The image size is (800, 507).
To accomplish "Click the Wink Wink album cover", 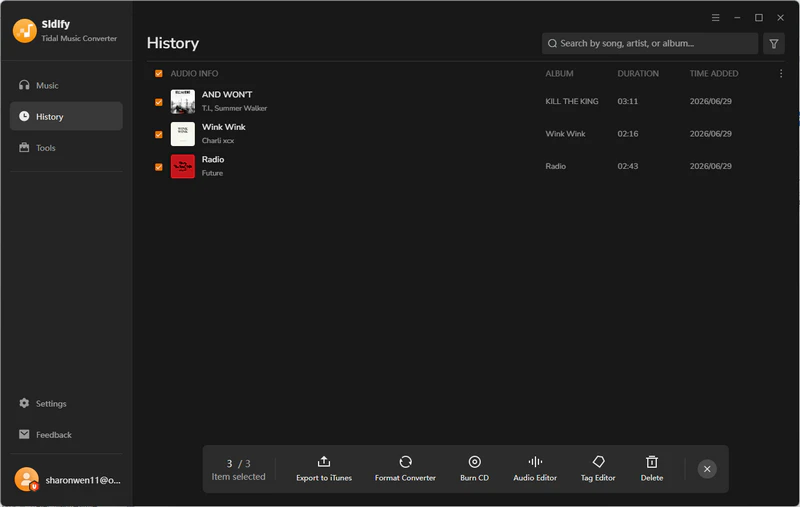I will tap(183, 134).
